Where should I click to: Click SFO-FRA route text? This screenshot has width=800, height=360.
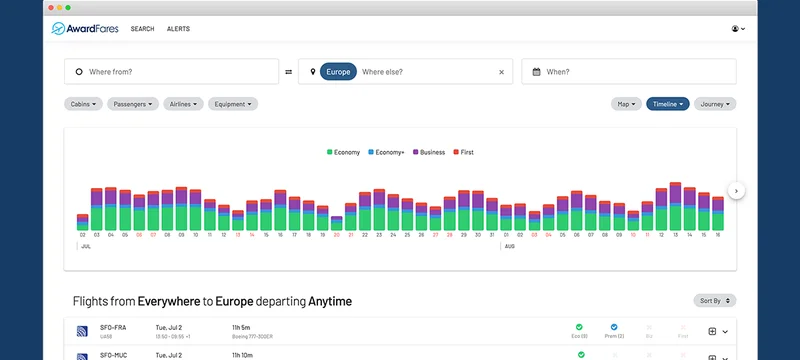[x=113, y=327]
